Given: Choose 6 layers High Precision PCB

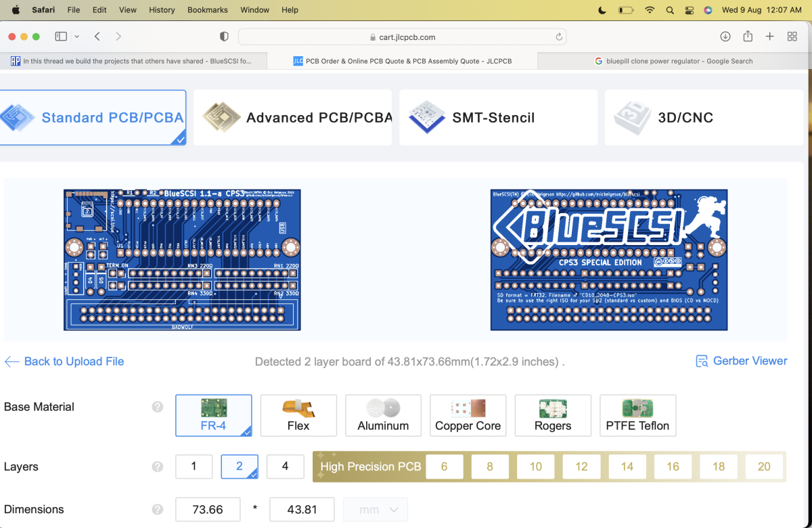Looking at the screenshot, I should pos(445,466).
